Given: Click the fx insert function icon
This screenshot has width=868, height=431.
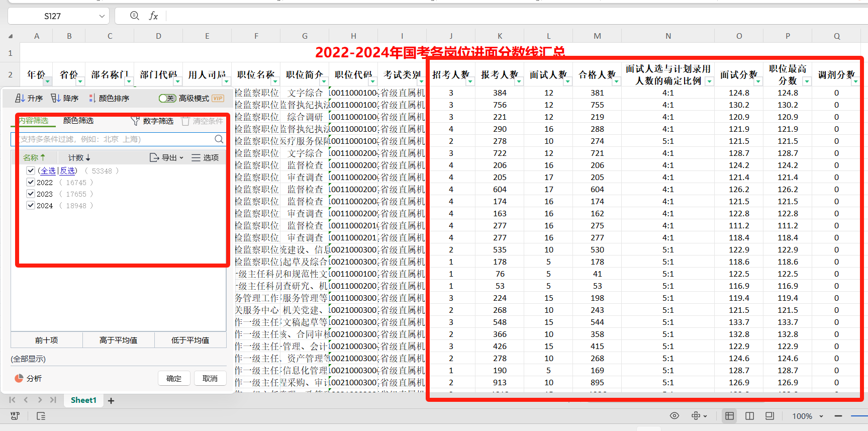Looking at the screenshot, I should click(x=153, y=16).
